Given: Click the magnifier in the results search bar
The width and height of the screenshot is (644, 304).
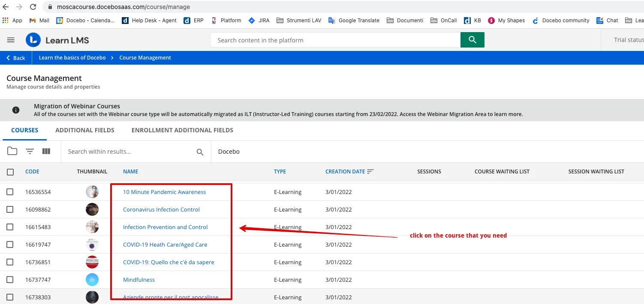Looking at the screenshot, I should coord(199,152).
